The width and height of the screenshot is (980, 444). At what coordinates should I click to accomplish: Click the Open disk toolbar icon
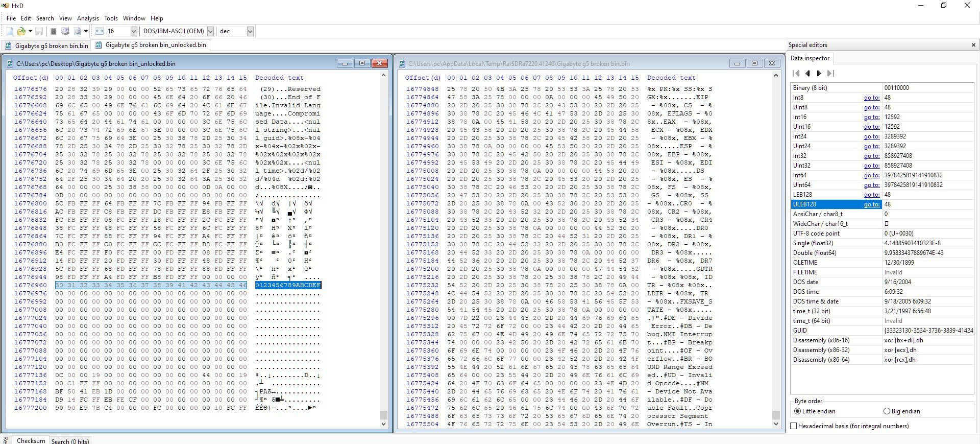click(65, 31)
